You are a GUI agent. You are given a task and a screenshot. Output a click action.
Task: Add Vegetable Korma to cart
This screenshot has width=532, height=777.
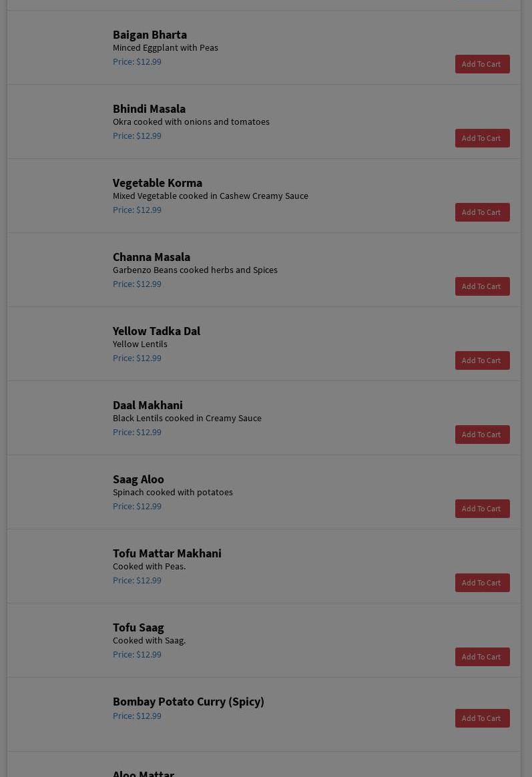(482, 212)
